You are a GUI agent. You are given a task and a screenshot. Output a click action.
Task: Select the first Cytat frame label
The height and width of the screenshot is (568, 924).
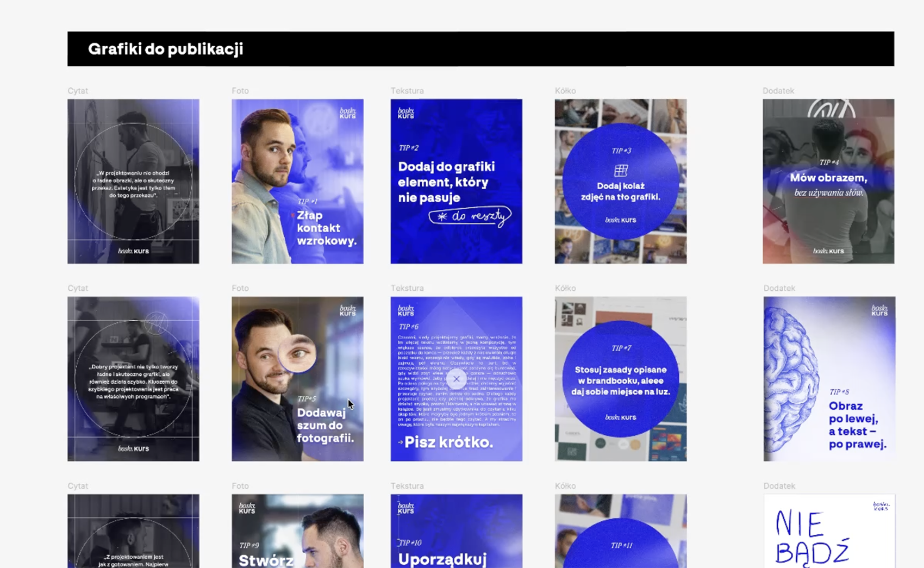tap(78, 91)
